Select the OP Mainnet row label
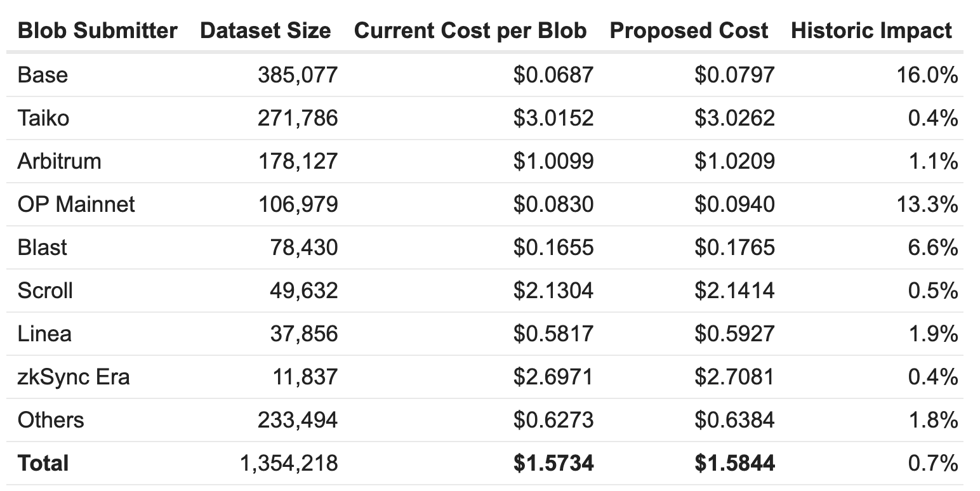The height and width of the screenshot is (491, 980). (x=76, y=204)
